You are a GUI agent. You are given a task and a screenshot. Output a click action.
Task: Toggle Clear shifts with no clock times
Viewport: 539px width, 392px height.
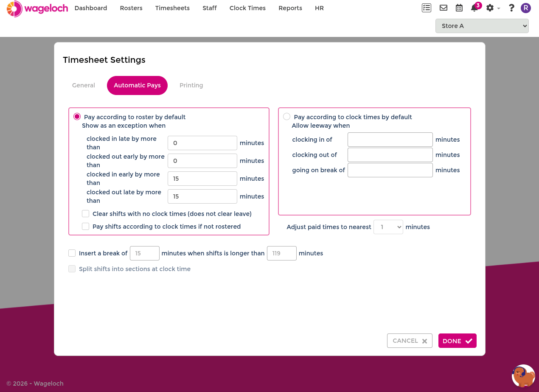point(86,214)
